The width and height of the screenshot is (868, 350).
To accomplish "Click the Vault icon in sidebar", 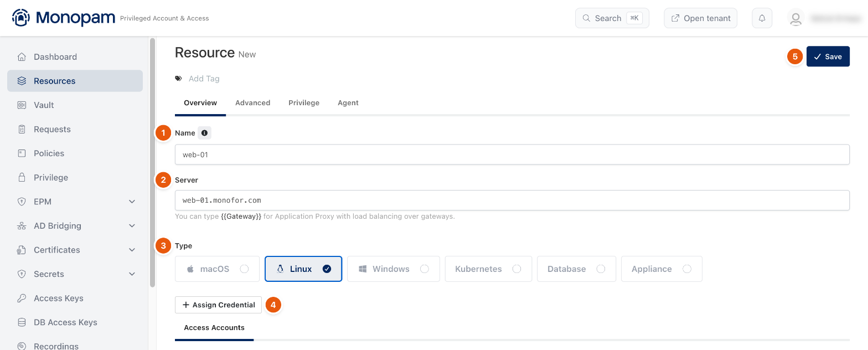I will click(x=22, y=105).
